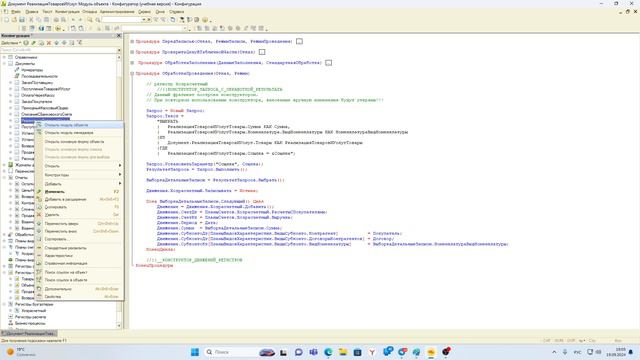Click the Open file toolbar icon

14,20
